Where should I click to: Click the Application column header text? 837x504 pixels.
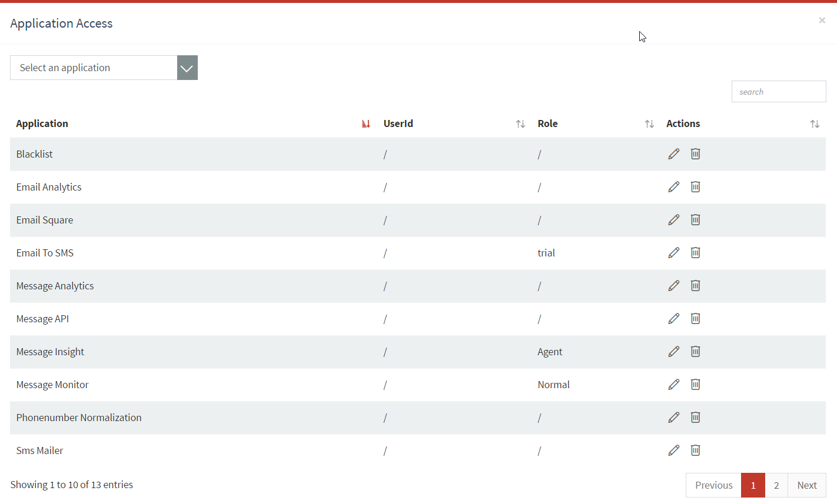click(x=42, y=124)
